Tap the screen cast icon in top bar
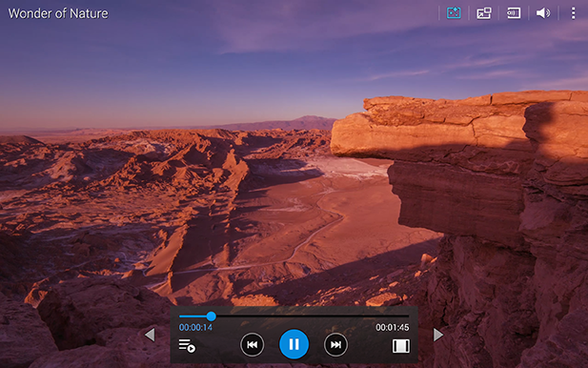 [514, 13]
